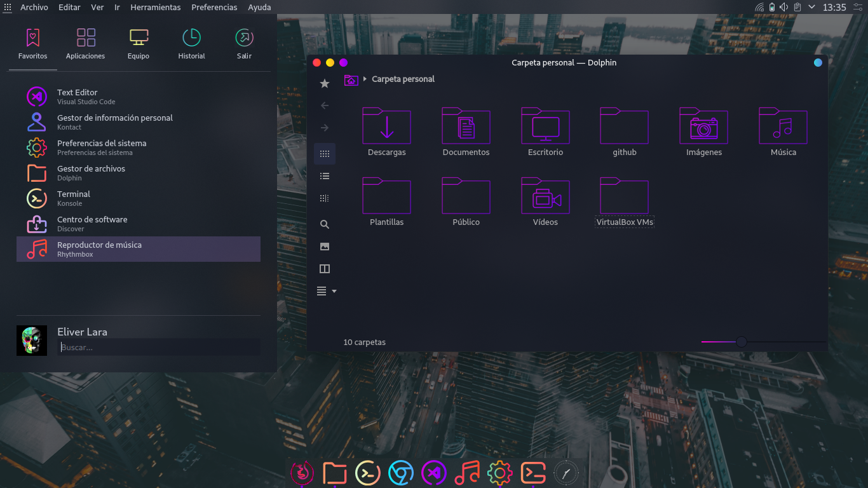This screenshot has width=868, height=488.
Task: Open the Ayuda menu
Action: (259, 7)
